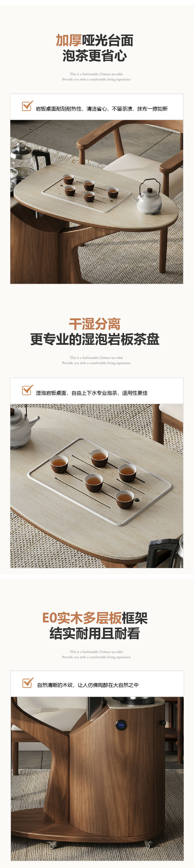Click the checkmark icon beside 岩板桌面耐刮耐热性
194x868 pixels.
pos(27,106)
